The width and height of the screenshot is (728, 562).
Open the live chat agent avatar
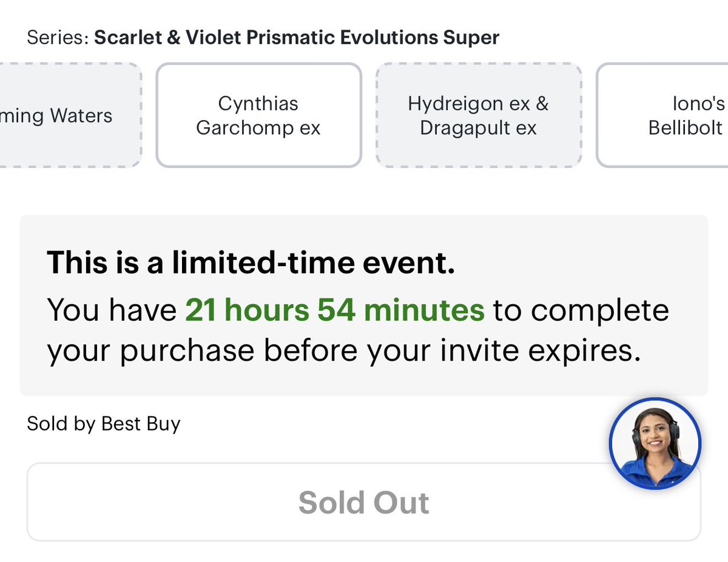[x=655, y=443]
